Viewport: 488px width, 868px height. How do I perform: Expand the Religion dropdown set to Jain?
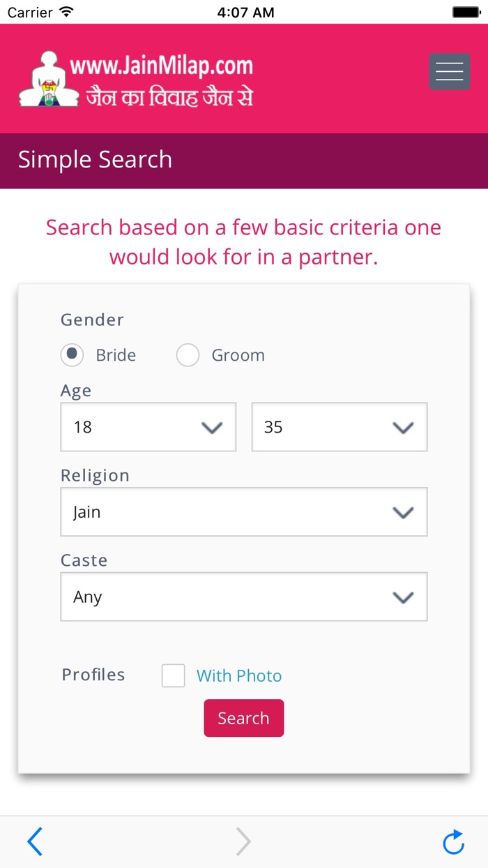243,512
